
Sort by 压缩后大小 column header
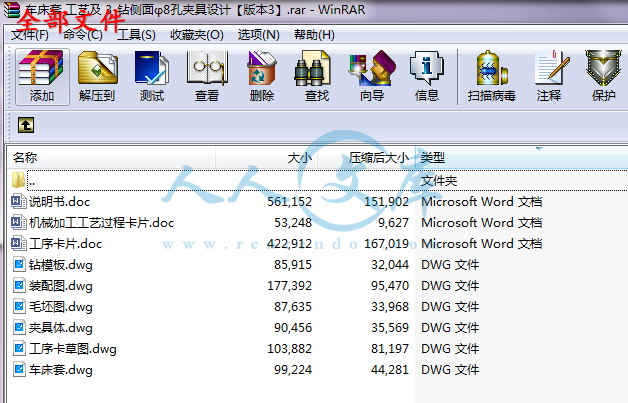pos(366,158)
